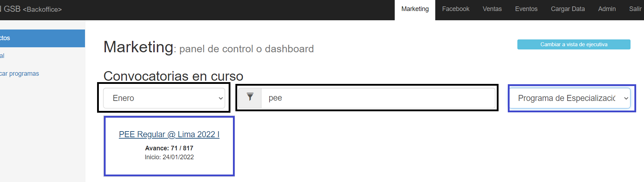Click the Convocatorias en curso heading
This screenshot has width=644, height=182.
(173, 76)
